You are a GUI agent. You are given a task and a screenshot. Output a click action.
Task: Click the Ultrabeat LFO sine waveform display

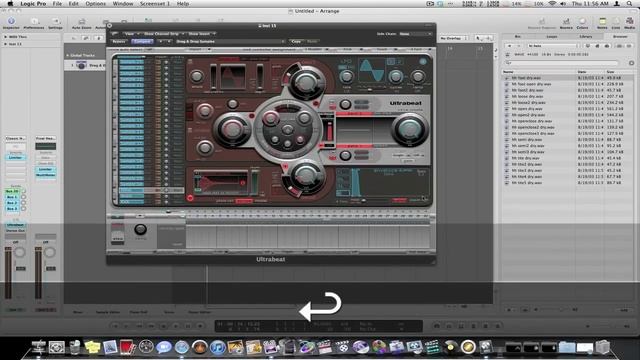click(x=371, y=70)
